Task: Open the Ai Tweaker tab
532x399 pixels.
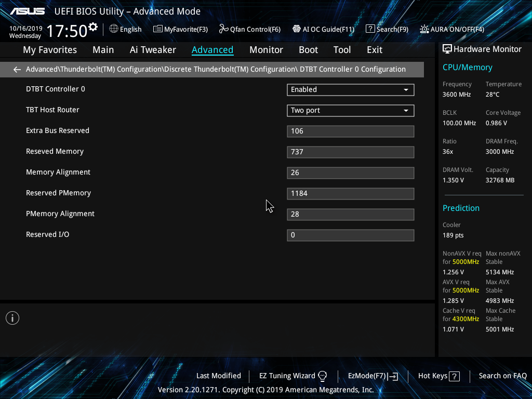Action: tap(153, 50)
